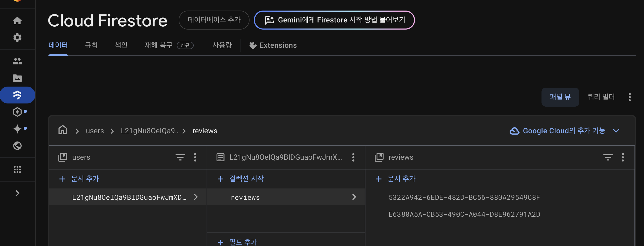
Task: Open document L21gNu8OeIQa9 more options menu
Action: pos(353,157)
